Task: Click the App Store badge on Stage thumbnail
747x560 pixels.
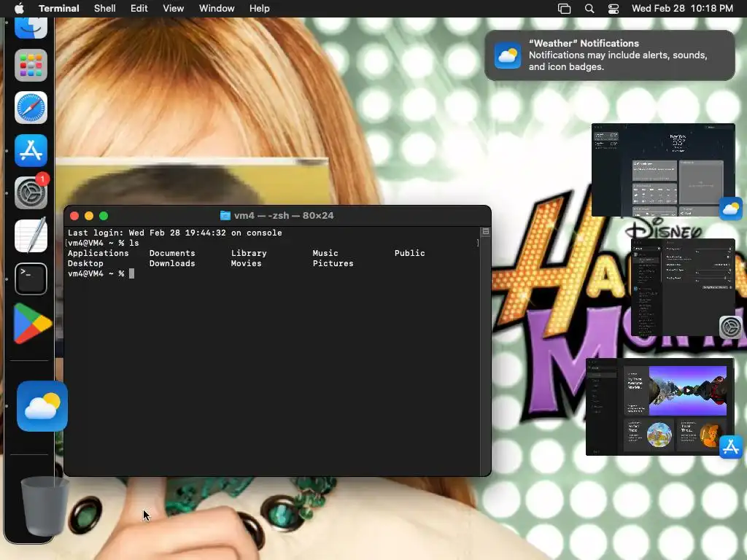Action: 731,447
